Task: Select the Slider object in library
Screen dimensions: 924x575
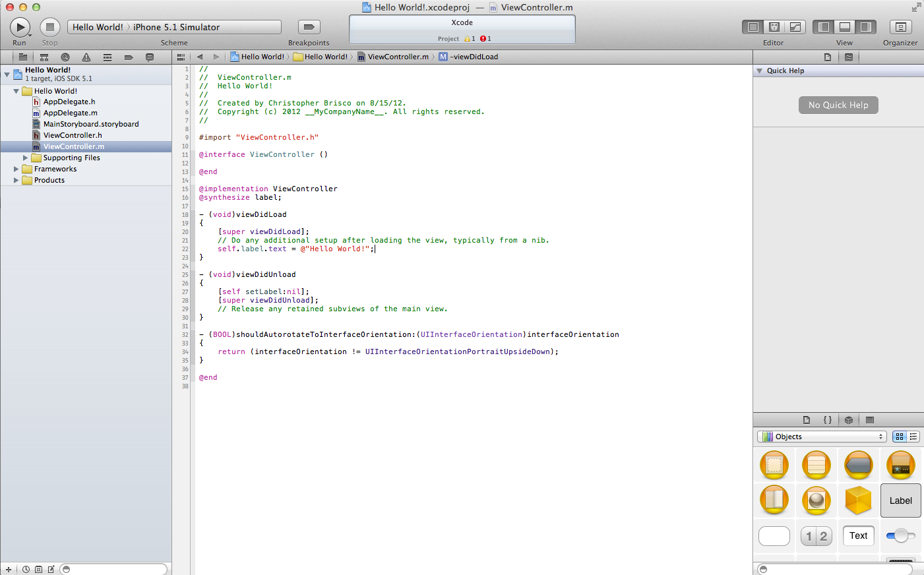Action: pyautogui.click(x=901, y=536)
